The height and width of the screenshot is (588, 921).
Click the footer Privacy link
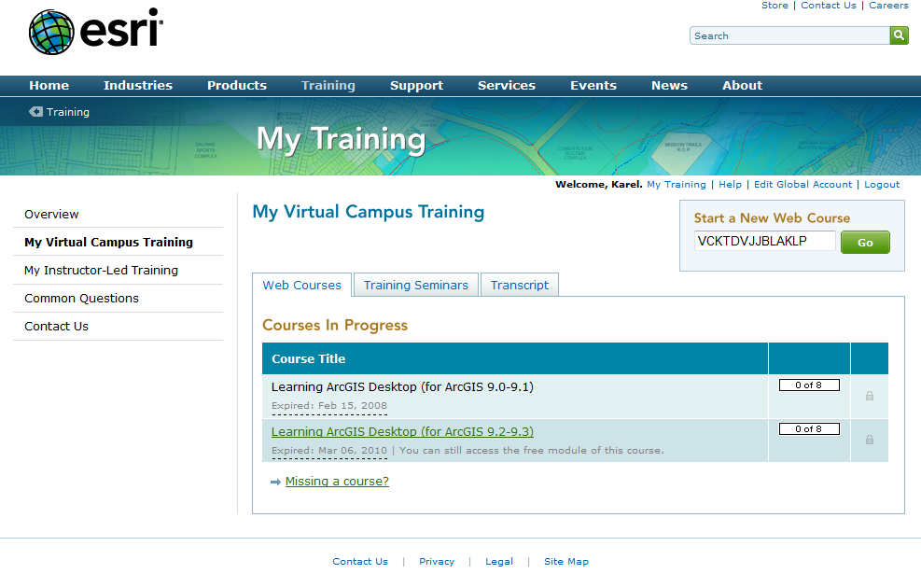[x=437, y=562]
